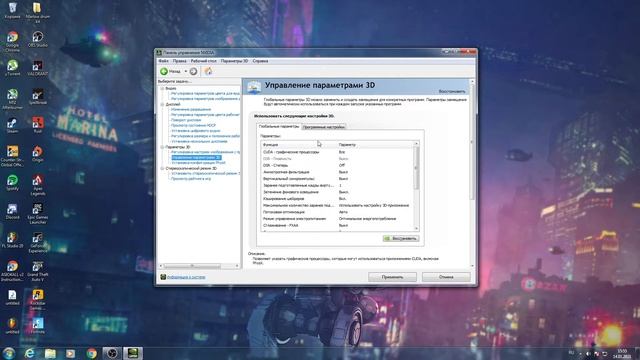This screenshot has width=640, height=360.
Task: Open the Справка menu
Action: pos(260,61)
